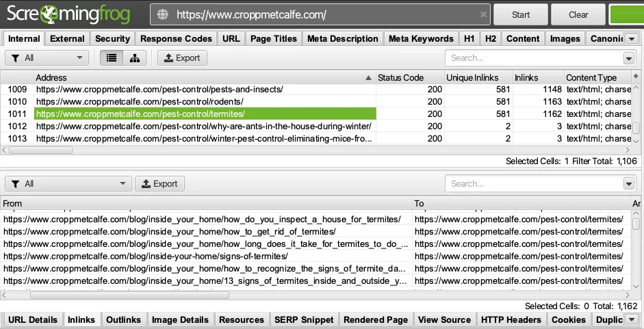
Task: Sort by the Address column arrow
Action: click(x=368, y=77)
